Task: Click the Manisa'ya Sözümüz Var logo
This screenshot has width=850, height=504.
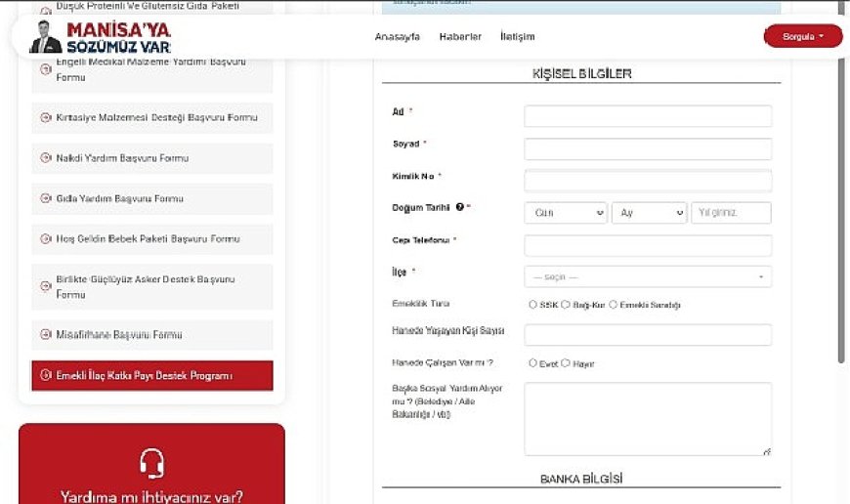Action: pos(101,37)
